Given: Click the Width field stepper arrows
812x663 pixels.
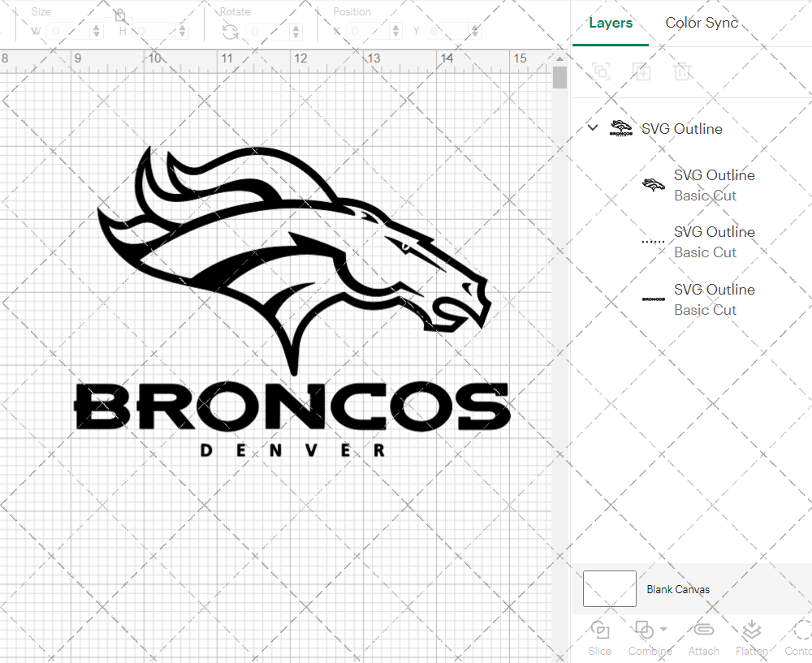Looking at the screenshot, I should pos(97,32).
